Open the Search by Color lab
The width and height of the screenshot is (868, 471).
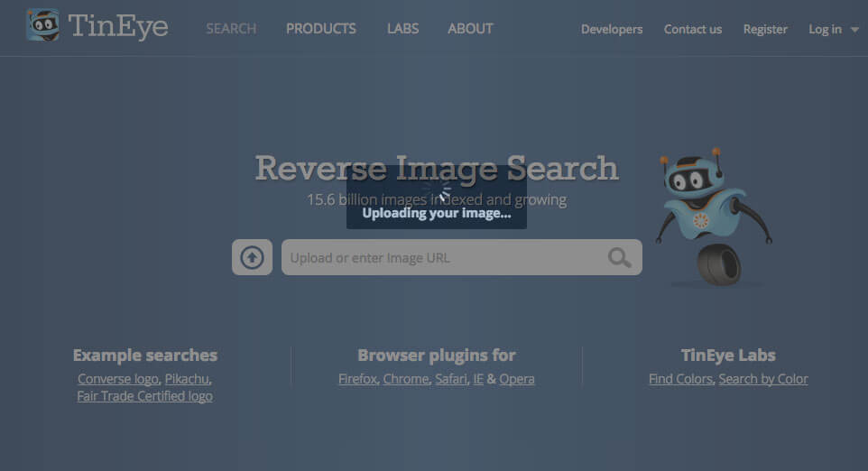pos(763,379)
